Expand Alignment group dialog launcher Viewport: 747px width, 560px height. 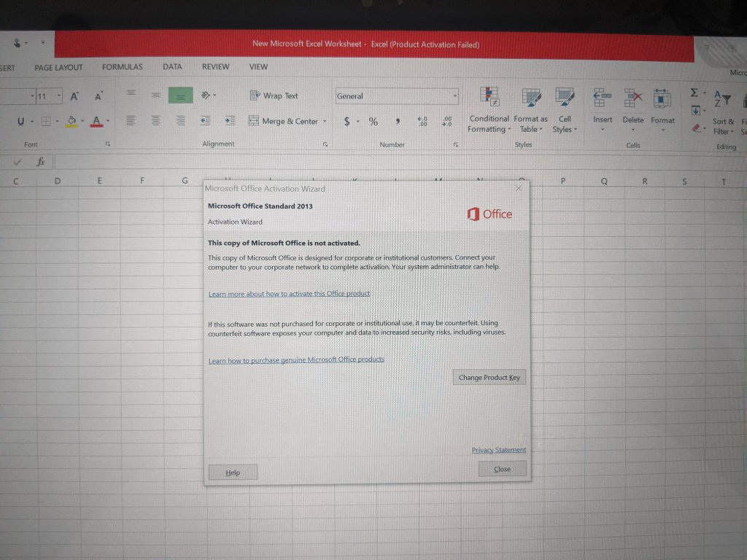325,144
